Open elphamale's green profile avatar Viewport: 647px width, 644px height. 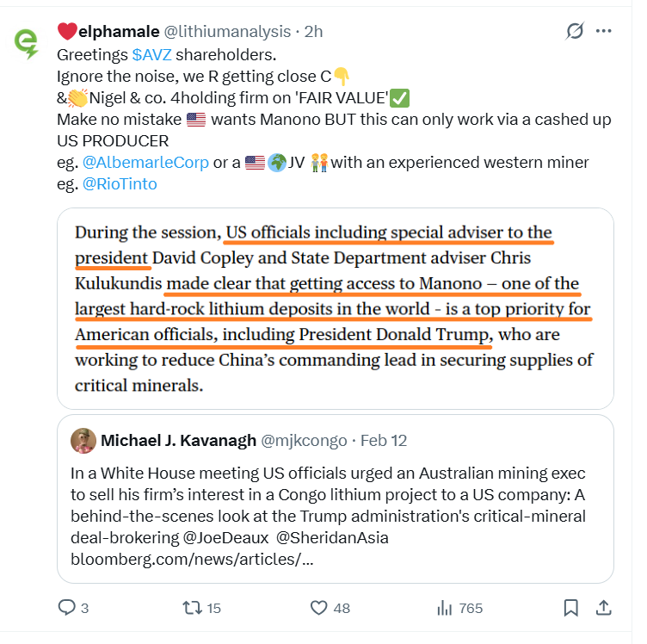tap(27, 43)
